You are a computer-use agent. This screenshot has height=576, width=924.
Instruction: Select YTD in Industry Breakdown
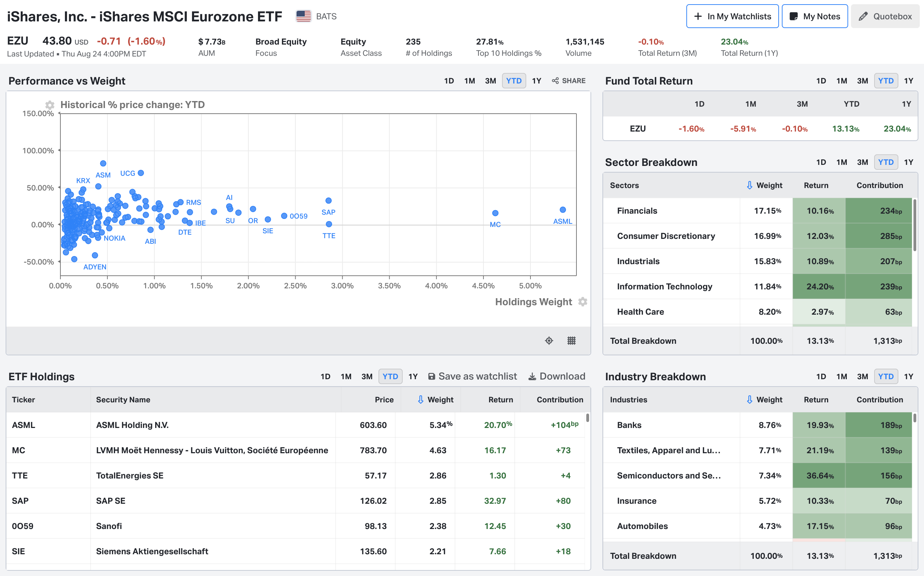click(886, 376)
